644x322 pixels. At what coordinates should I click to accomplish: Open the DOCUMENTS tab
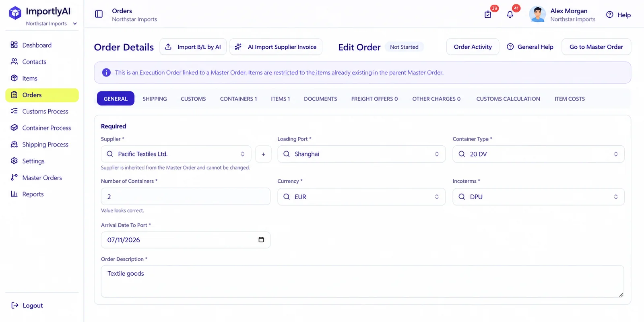pyautogui.click(x=320, y=99)
